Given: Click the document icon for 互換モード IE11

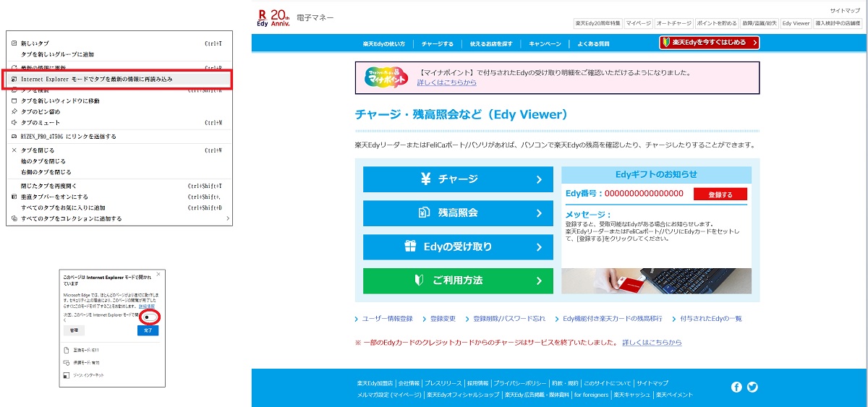Looking at the screenshot, I should pos(67,350).
